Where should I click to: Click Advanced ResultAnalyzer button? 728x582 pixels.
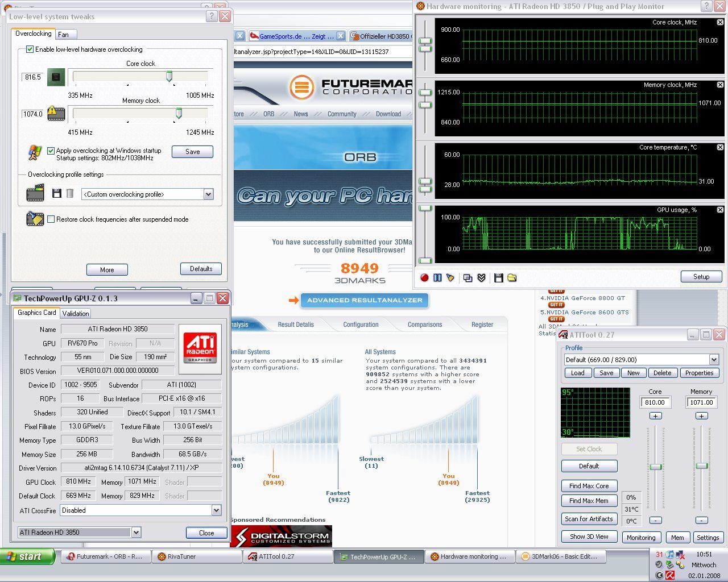pos(365,300)
